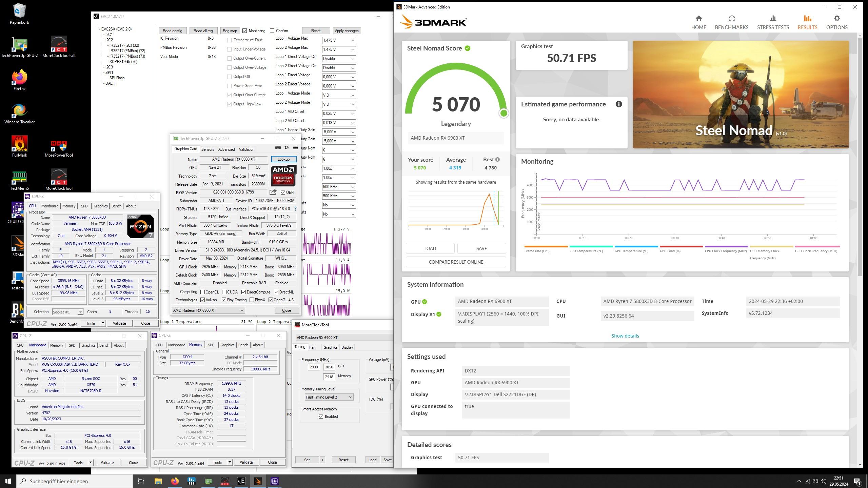The width and height of the screenshot is (868, 488).
Task: Open Loop 1 Voltage Mode dropdown
Action: (x=339, y=95)
